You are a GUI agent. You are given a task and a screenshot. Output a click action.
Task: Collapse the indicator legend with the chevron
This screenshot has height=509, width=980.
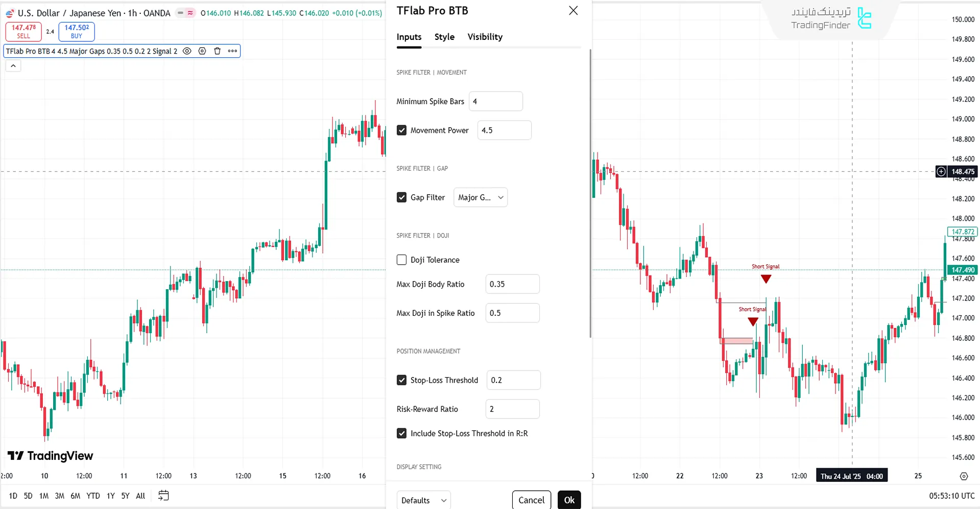tap(13, 65)
